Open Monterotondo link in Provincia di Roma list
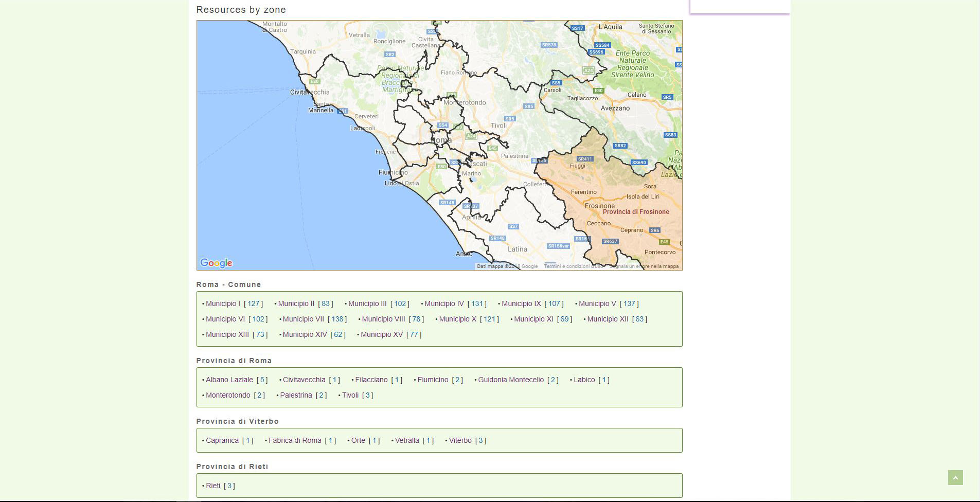This screenshot has height=502, width=980. pos(228,395)
